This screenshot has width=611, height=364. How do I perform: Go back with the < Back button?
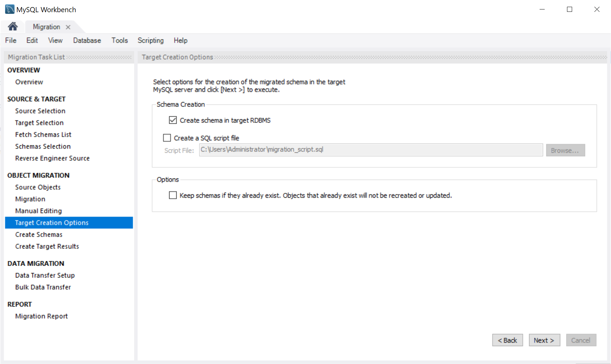point(507,340)
